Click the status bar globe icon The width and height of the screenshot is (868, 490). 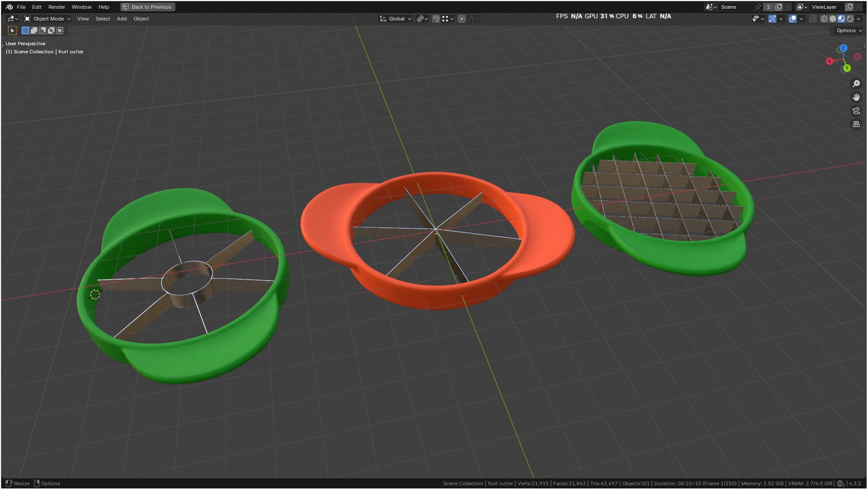pos(840,484)
